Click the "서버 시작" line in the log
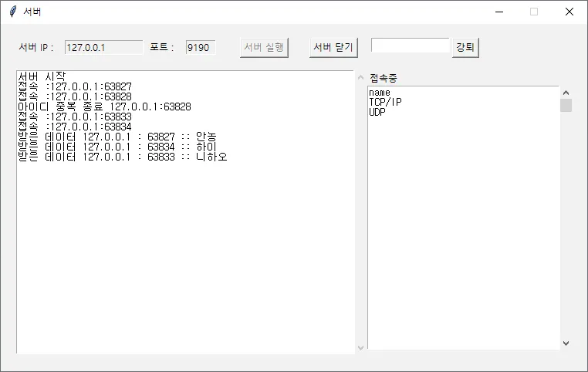The width and height of the screenshot is (588, 372). (42, 76)
